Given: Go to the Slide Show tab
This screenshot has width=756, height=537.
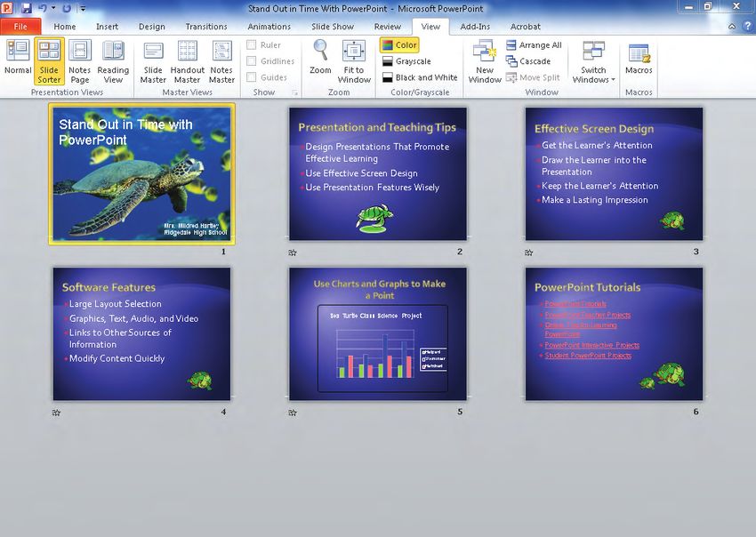Looking at the screenshot, I should 333,27.
